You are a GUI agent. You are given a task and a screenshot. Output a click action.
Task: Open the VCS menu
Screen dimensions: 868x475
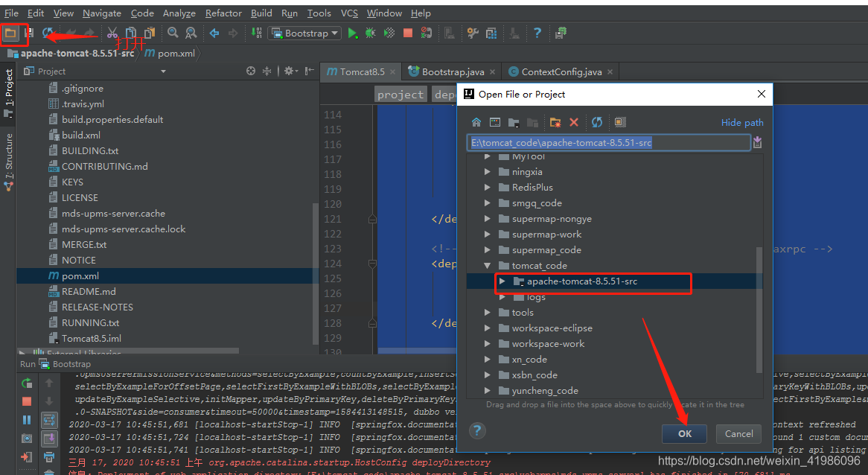pos(348,13)
